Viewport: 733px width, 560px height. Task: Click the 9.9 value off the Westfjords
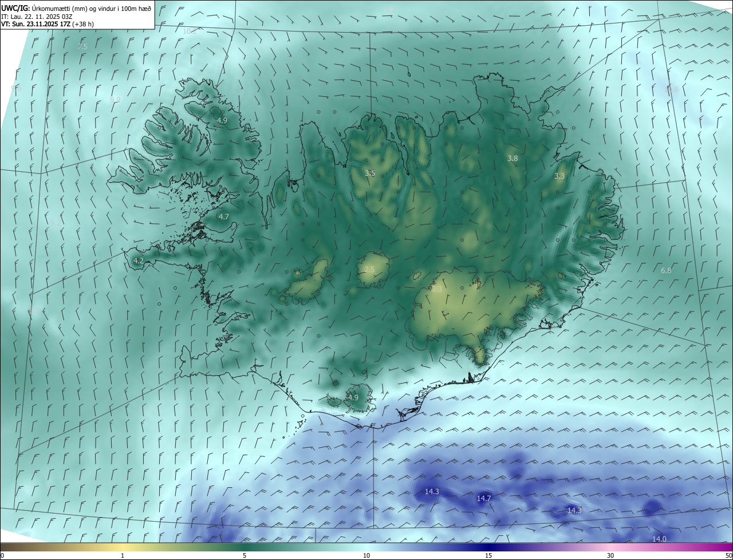115,100
